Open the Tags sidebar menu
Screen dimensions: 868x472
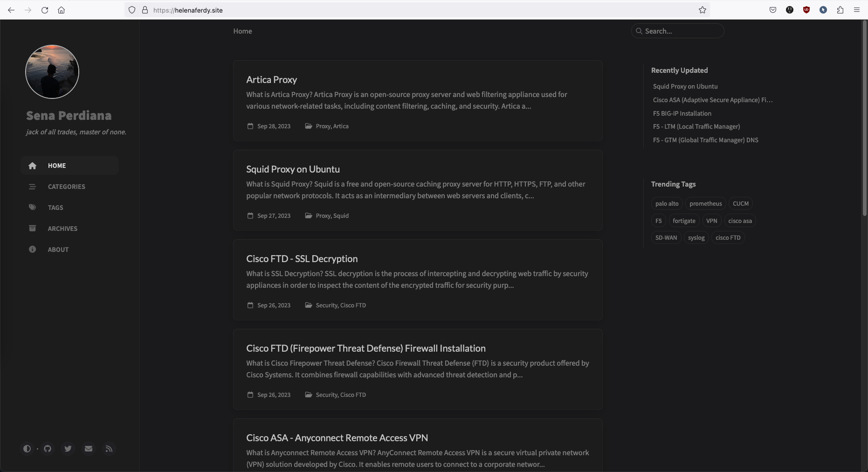[x=55, y=208]
